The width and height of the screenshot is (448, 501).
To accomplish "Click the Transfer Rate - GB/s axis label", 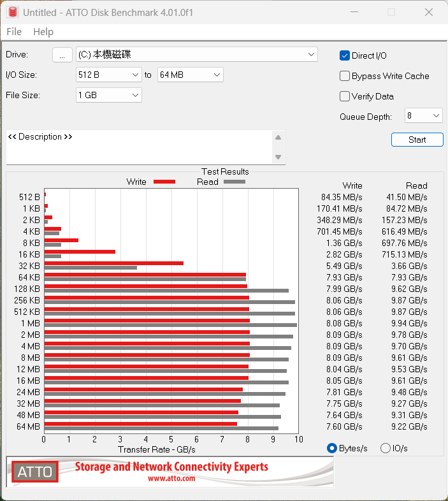I will pos(157,449).
